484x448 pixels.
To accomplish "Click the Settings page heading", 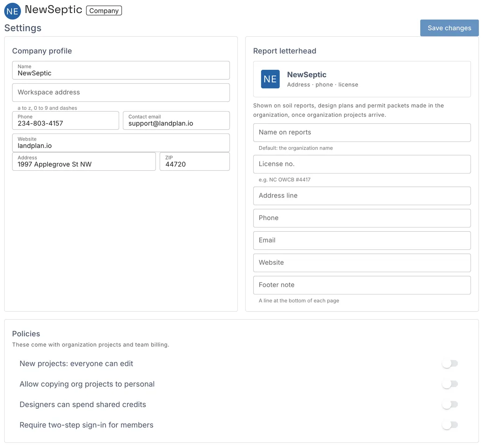I will click(x=23, y=28).
